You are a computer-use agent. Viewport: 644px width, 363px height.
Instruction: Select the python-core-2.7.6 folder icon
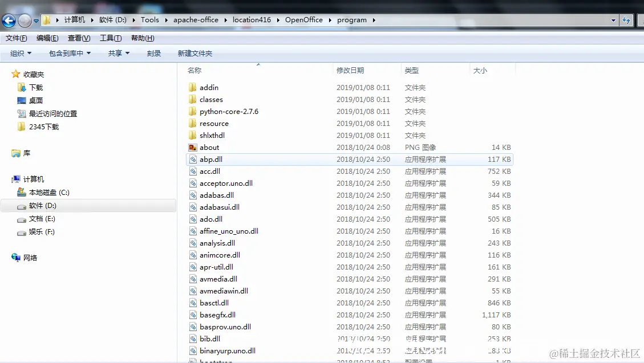(x=193, y=111)
